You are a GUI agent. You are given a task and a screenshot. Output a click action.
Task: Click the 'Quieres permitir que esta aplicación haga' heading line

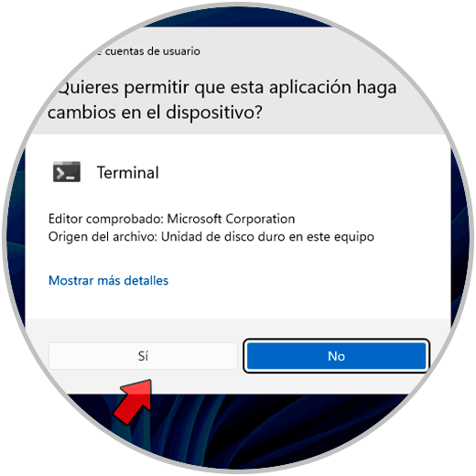226,88
